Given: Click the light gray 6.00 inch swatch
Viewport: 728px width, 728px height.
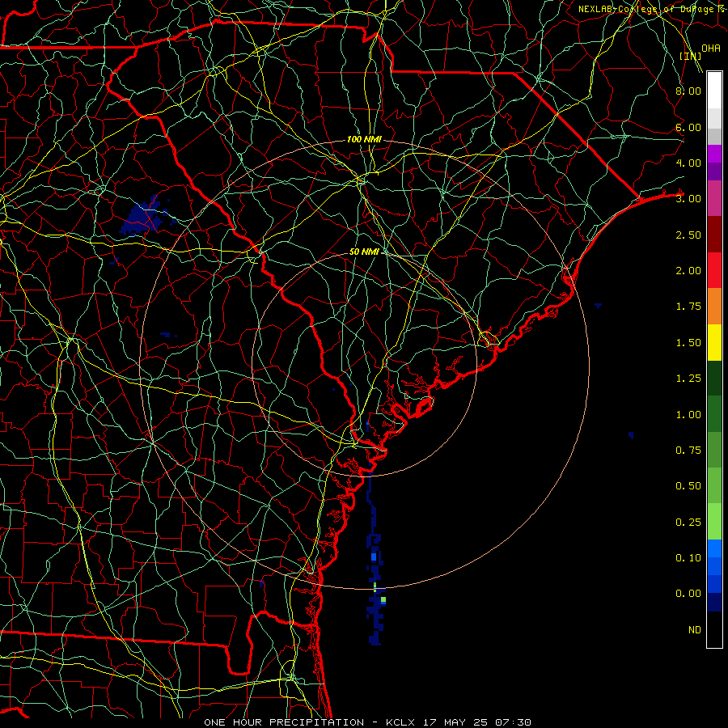Looking at the screenshot, I should (x=714, y=118).
